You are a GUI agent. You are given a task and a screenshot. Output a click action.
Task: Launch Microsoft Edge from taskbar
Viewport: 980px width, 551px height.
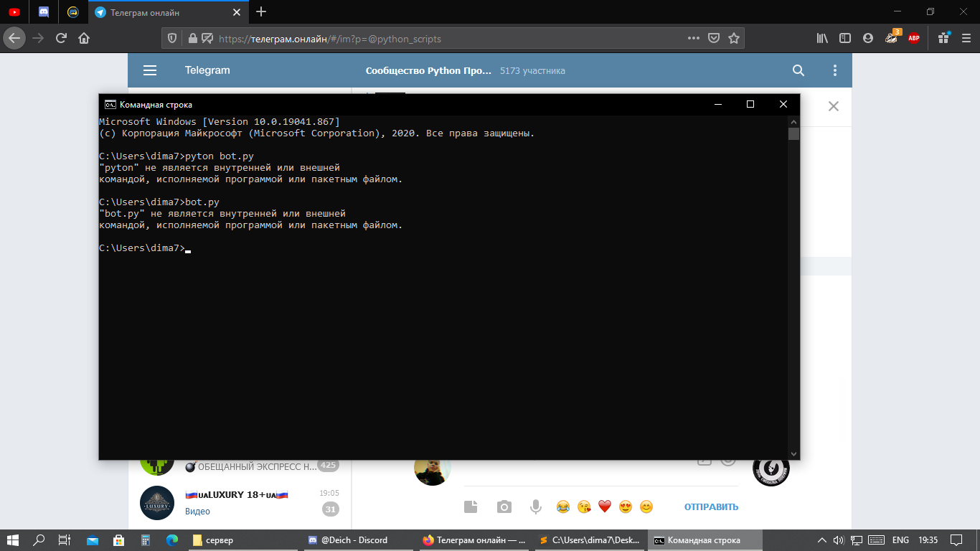172,540
